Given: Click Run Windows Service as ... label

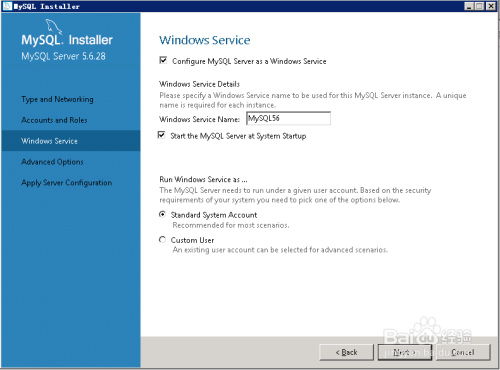Looking at the screenshot, I should pyautogui.click(x=203, y=179).
